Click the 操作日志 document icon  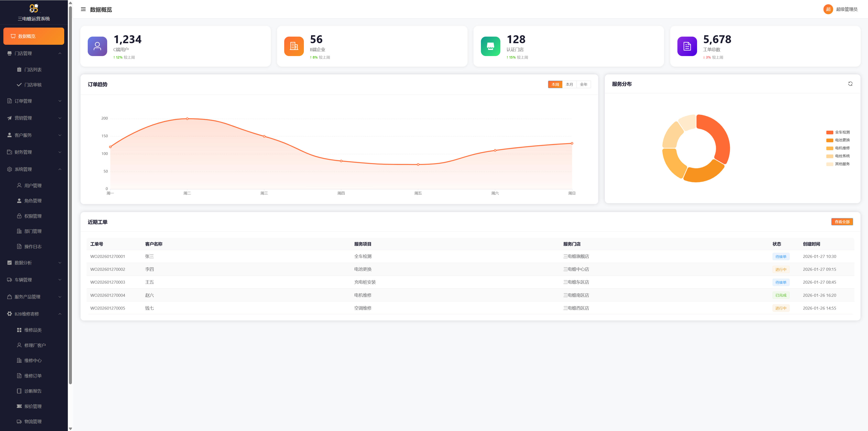(x=19, y=247)
